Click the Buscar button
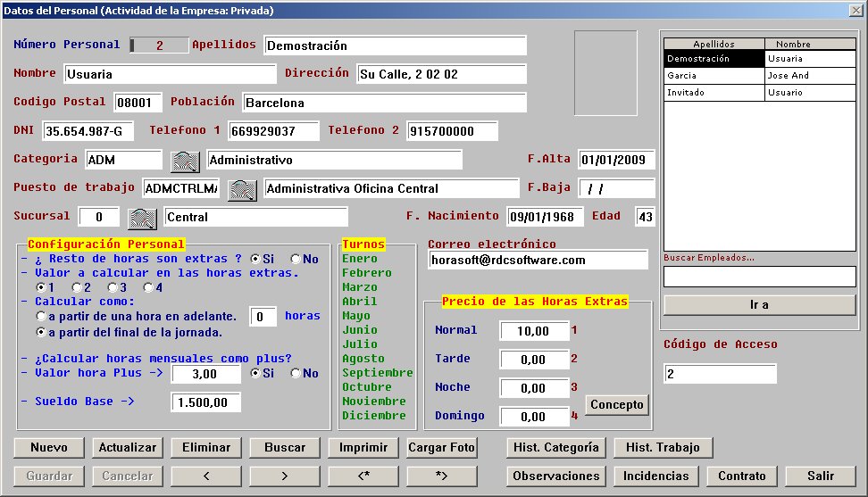The image size is (868, 497). (285, 447)
